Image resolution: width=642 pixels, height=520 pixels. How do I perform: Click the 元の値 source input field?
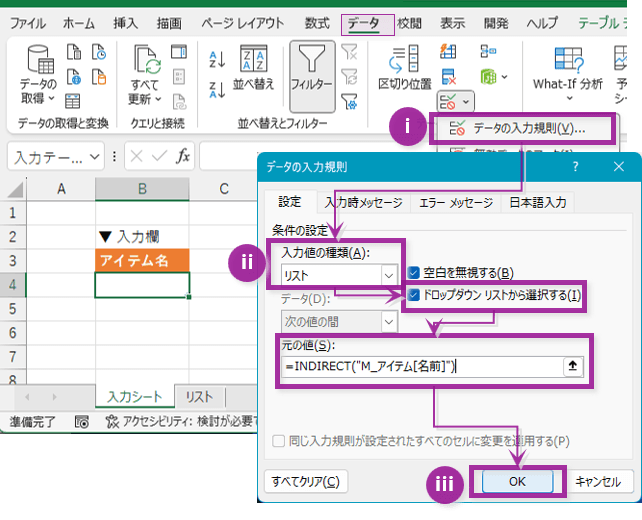(x=423, y=366)
